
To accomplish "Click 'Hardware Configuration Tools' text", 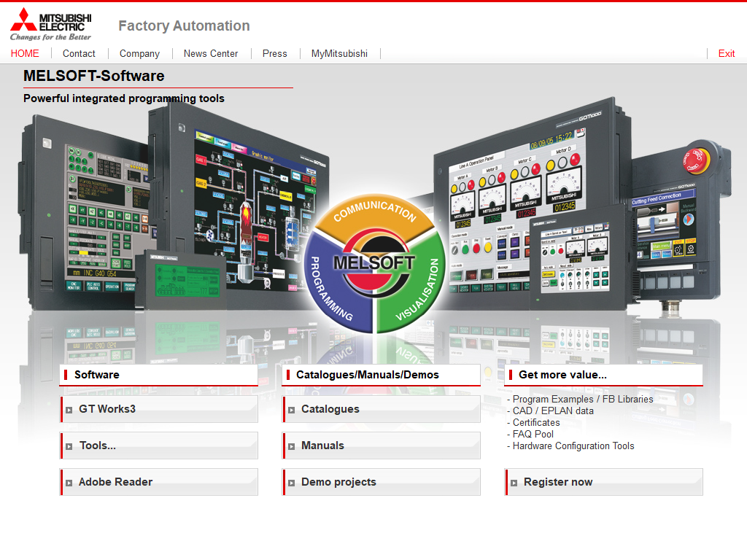I will [x=573, y=446].
